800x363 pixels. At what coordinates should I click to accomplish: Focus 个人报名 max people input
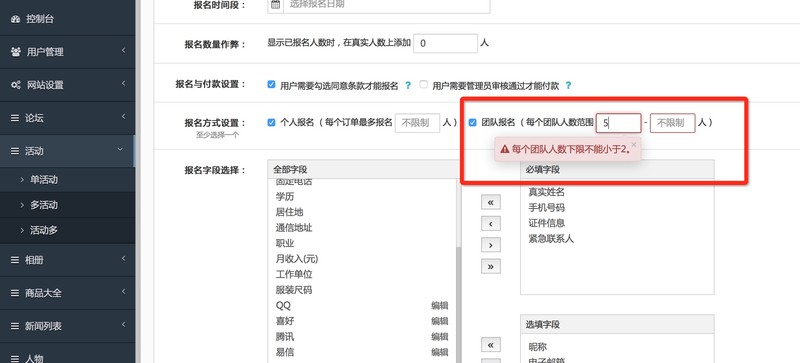(x=417, y=123)
